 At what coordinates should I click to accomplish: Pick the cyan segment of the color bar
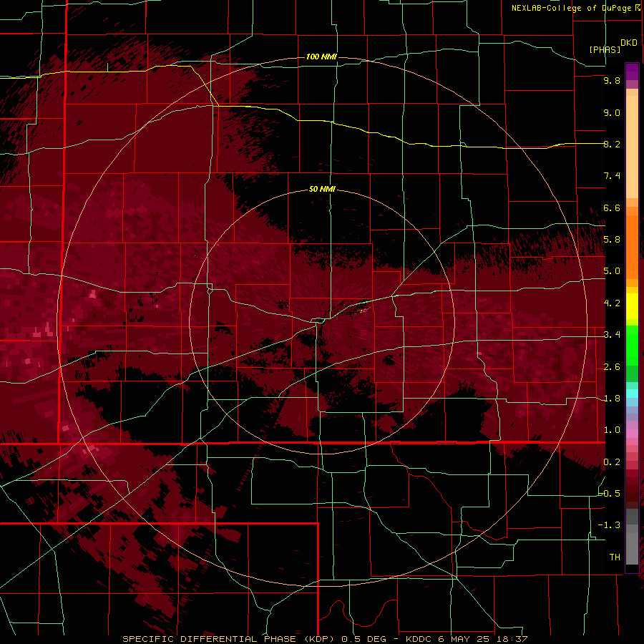[x=632, y=394]
